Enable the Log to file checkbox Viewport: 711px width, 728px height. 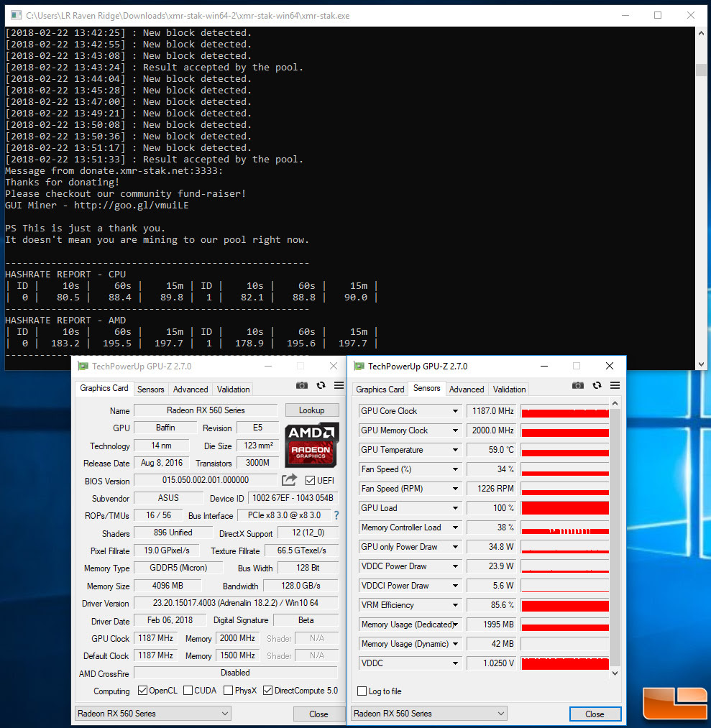click(362, 691)
